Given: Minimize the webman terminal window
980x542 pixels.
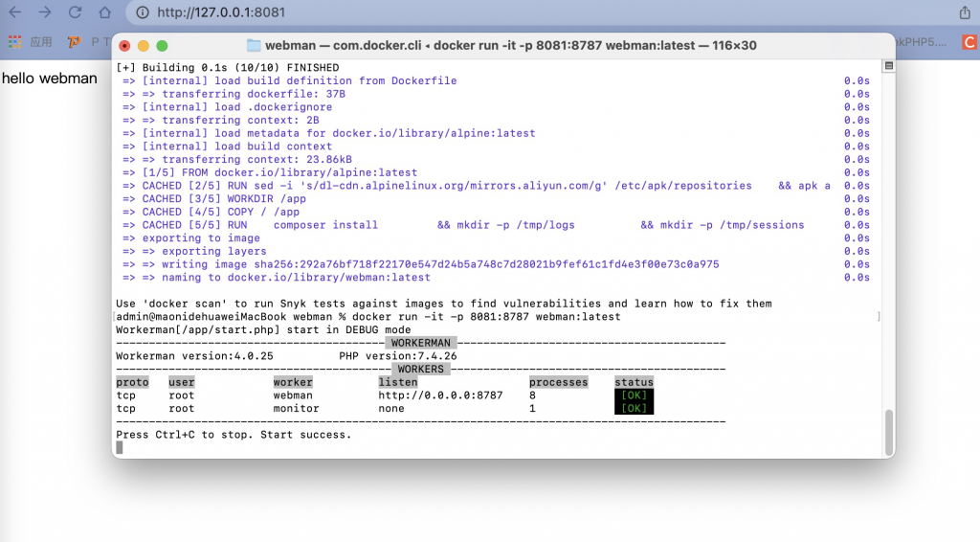Looking at the screenshot, I should pos(144,46).
